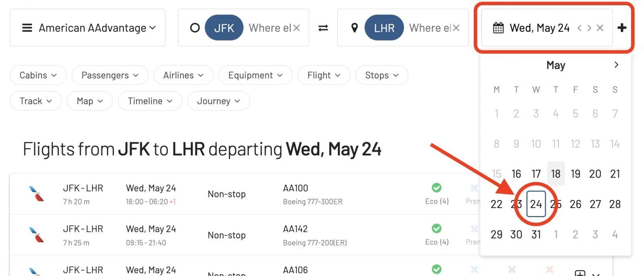Select May 27 in calendar
Viewport: 644px width, 276px height.
tap(595, 204)
